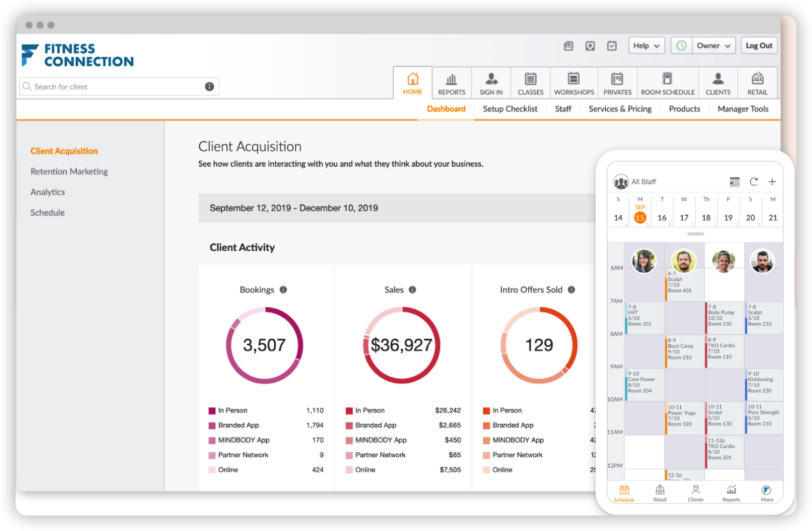
Task: Click the green clock icon beside Owner
Action: click(x=681, y=46)
